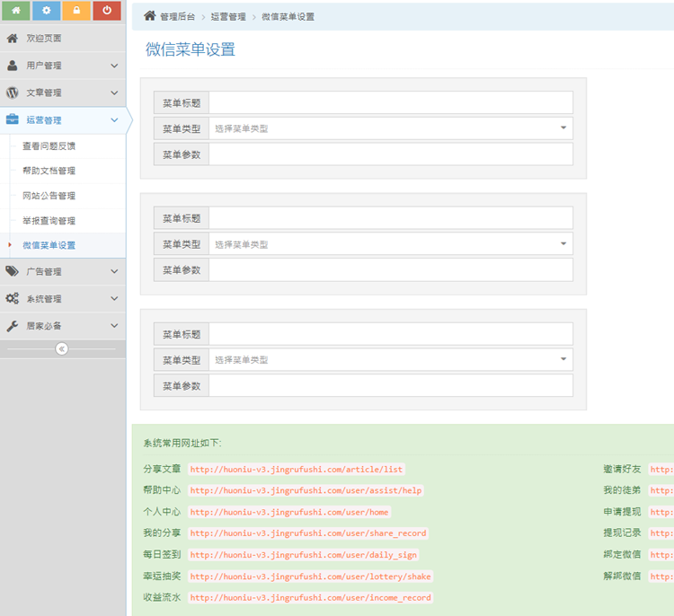Click the 居家必备 wrench icon
This screenshot has width=674, height=616.
click(12, 326)
